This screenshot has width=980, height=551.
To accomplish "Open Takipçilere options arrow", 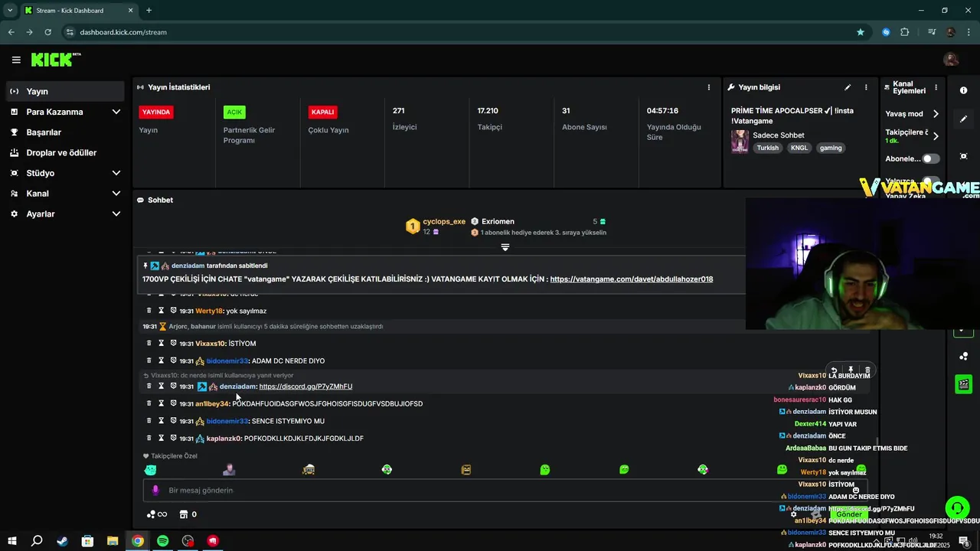I will point(936,136).
